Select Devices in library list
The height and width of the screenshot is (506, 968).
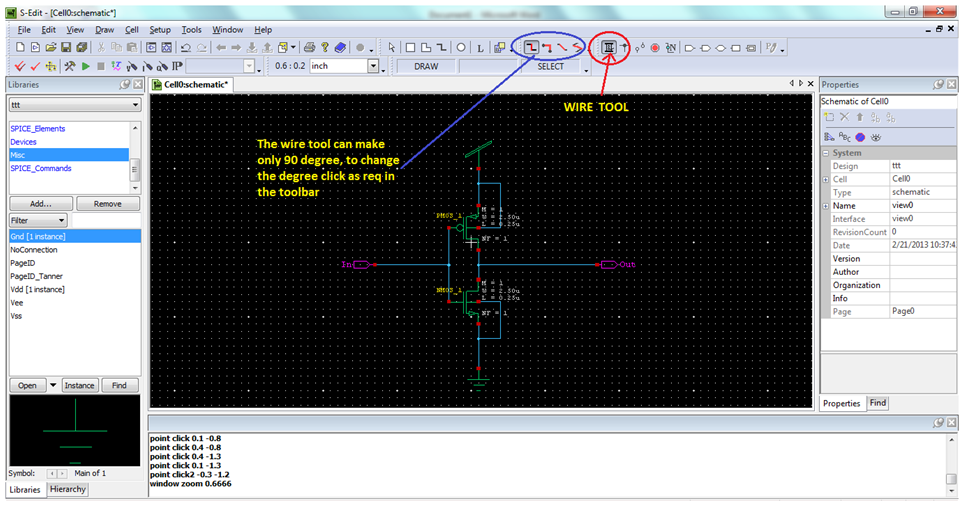coord(23,142)
